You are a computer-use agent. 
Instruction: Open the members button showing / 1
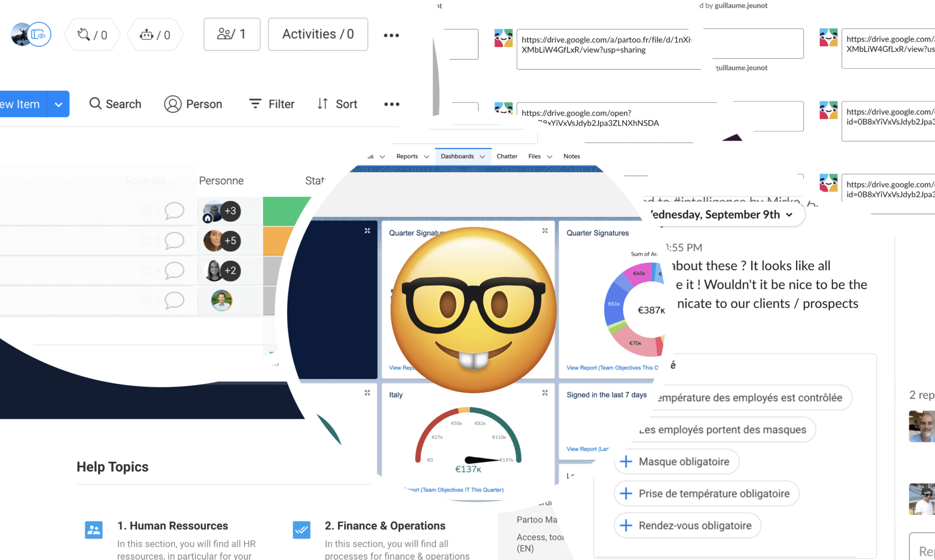pos(232,34)
